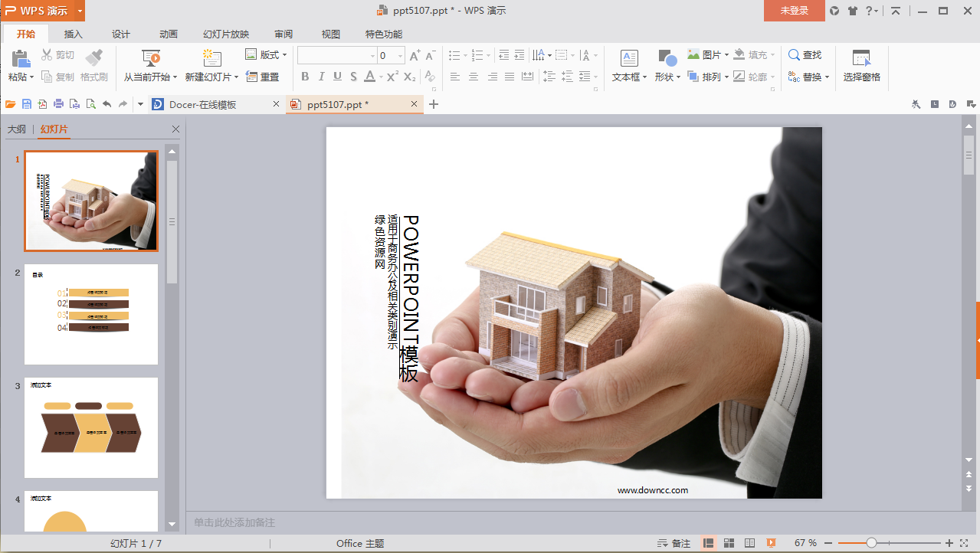
Task: Start slideshow with 从当前开始 icon
Action: tap(151, 58)
